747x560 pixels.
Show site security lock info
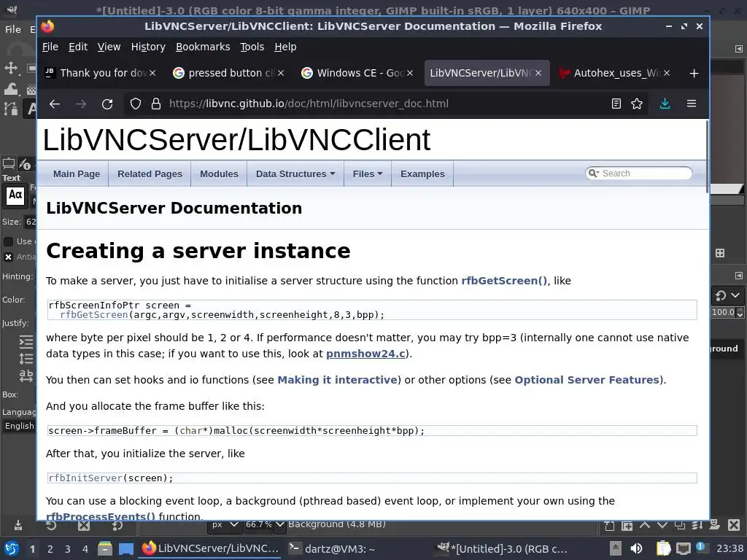[156, 104]
